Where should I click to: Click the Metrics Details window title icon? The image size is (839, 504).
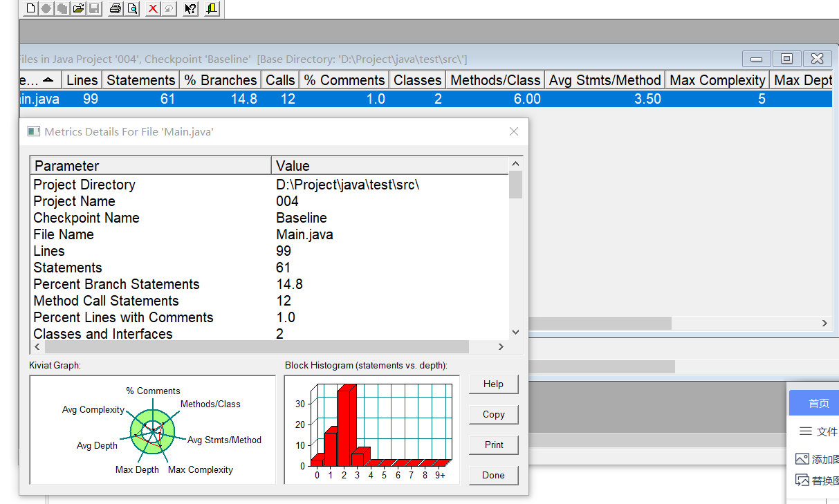coord(33,131)
